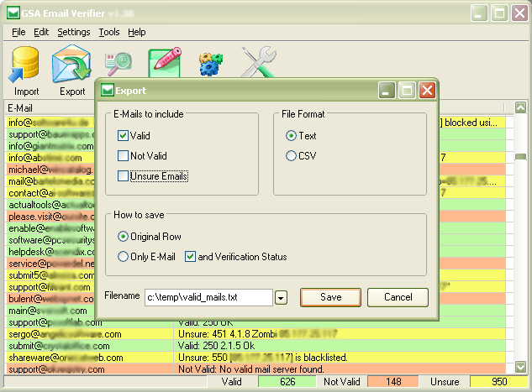Screen dimensions: 532x392
Task: Choose the Only E-Mail save option
Action: pos(124,257)
